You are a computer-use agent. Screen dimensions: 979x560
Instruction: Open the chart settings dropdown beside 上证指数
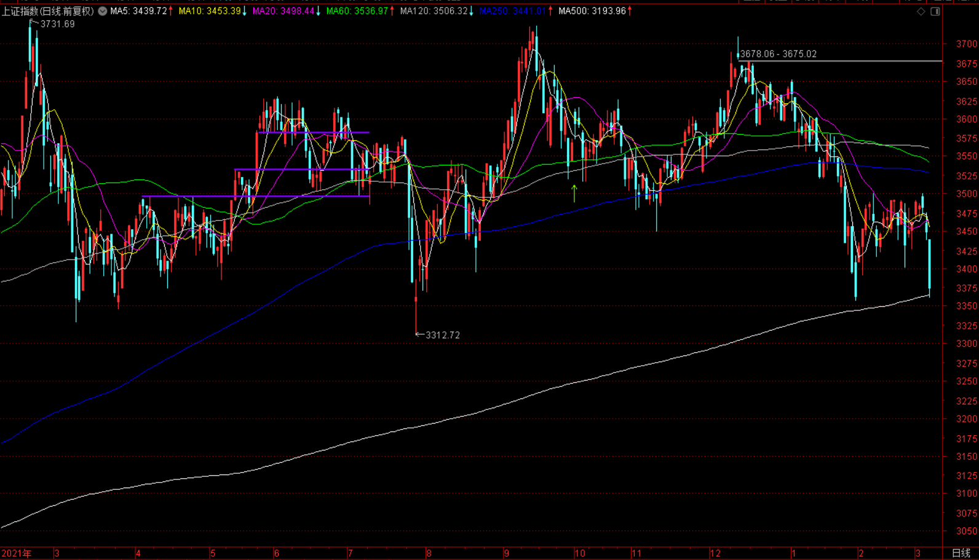[x=103, y=11]
